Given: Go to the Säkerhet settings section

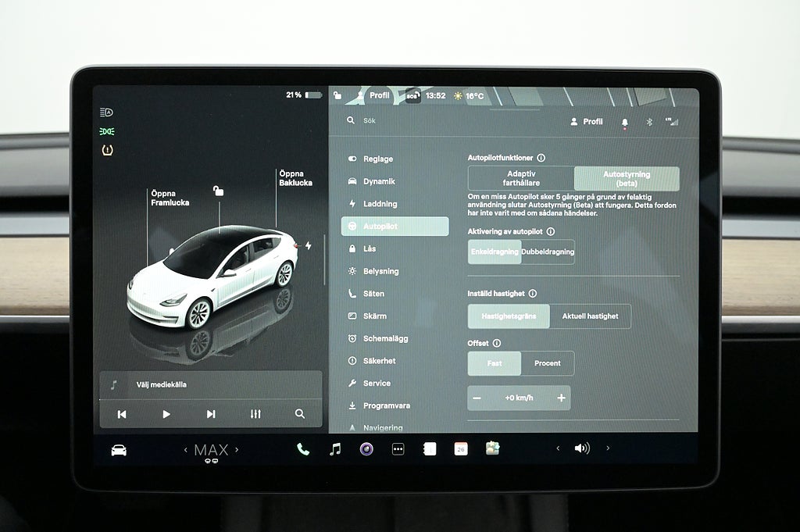Looking at the screenshot, I should (379, 361).
